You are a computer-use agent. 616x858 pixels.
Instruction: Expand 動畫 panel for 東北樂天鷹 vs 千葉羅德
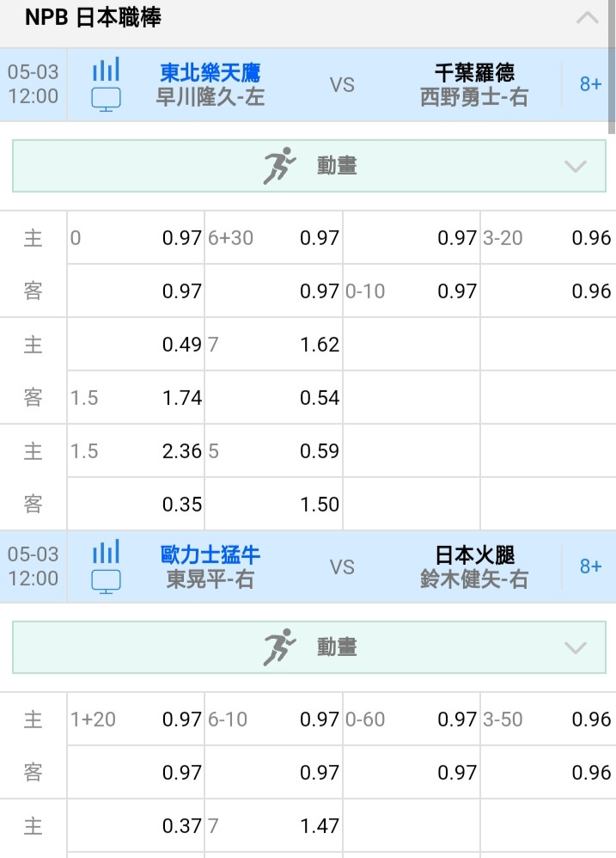(x=575, y=166)
